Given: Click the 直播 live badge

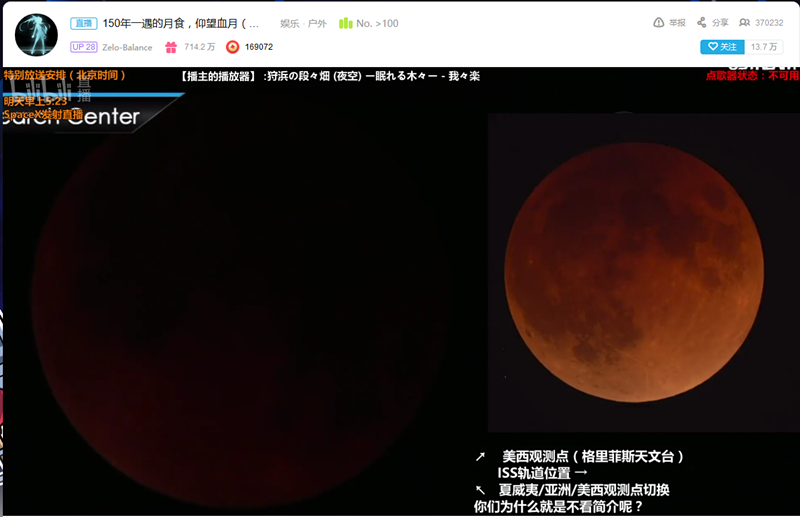Looking at the screenshot, I should click(x=84, y=23).
